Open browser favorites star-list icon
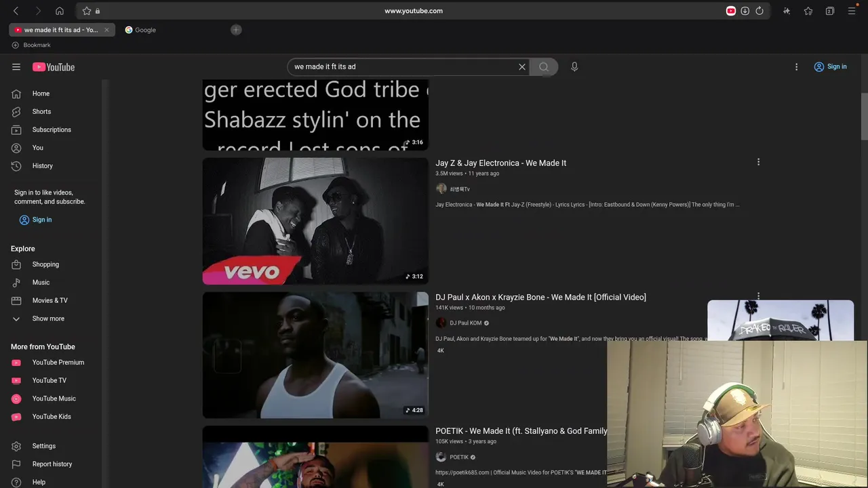Viewport: 868px width, 488px height. pos(808,11)
